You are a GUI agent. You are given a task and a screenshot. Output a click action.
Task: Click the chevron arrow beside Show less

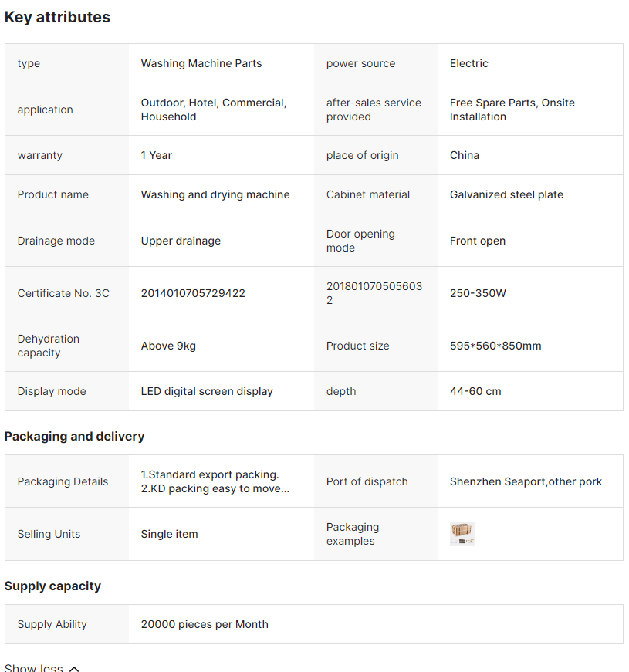point(74,668)
